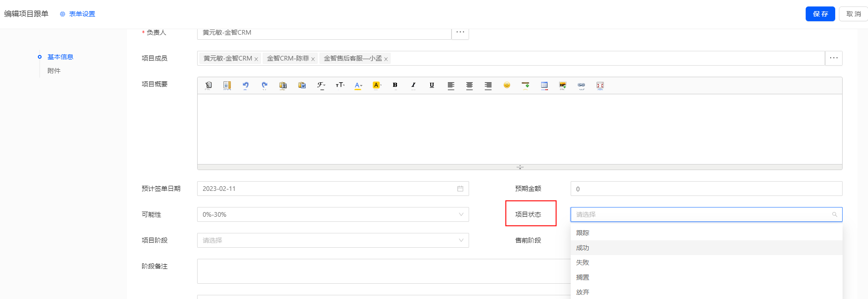The width and height of the screenshot is (868, 299).
Task: Select 成功 from status dropdown
Action: [706, 248]
